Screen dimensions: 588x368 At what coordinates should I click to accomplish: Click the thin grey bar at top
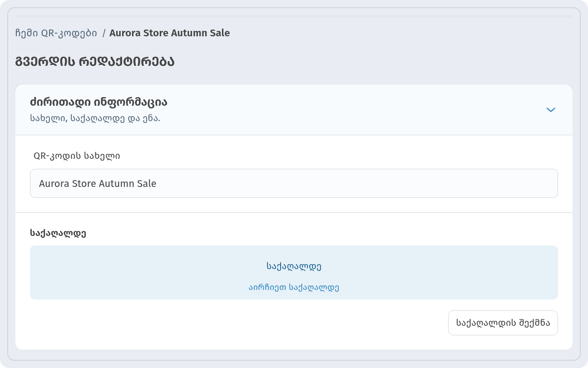[x=294, y=17]
